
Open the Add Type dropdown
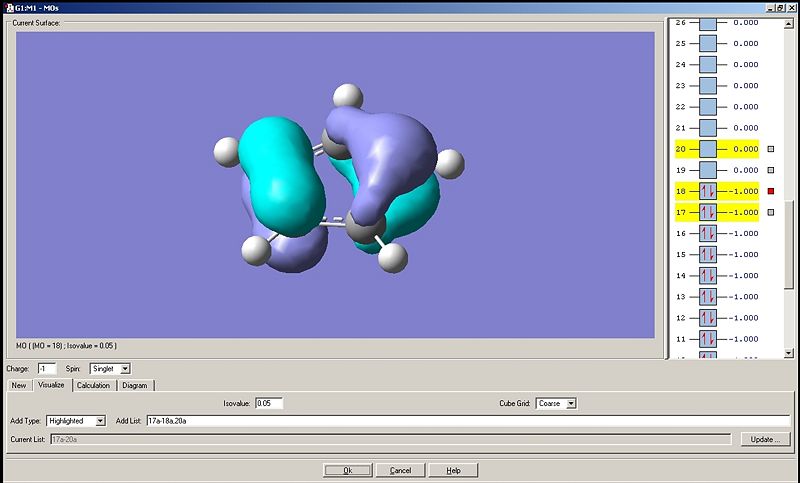(x=101, y=421)
